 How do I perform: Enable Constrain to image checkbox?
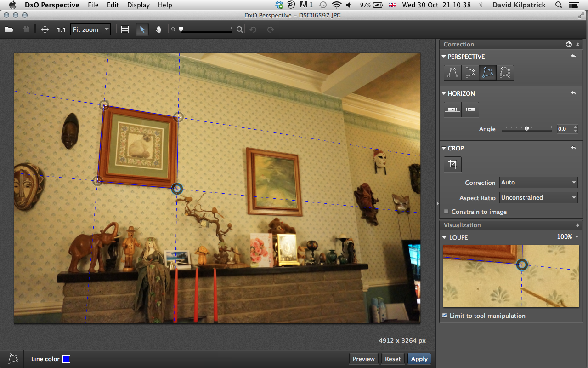[x=446, y=212]
